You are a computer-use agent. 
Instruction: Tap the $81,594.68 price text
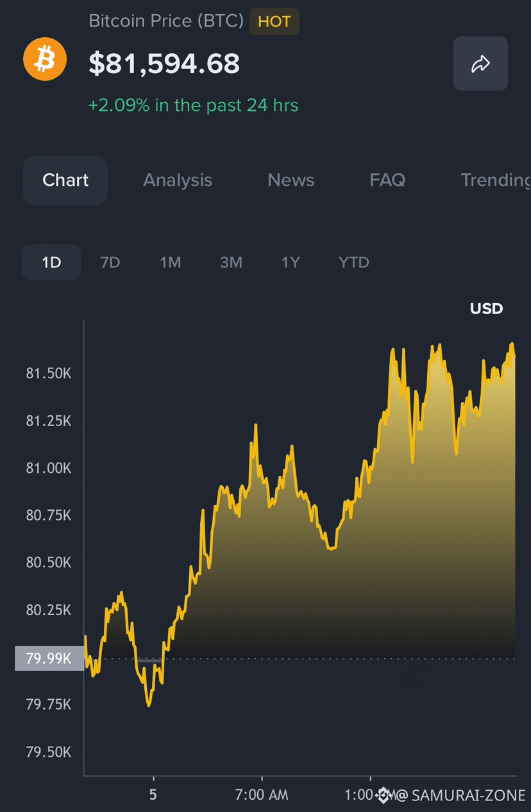(x=164, y=63)
